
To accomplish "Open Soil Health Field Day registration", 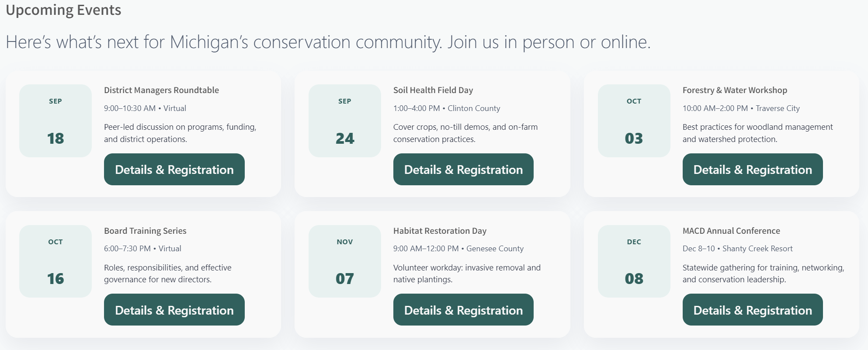I will 463,170.
